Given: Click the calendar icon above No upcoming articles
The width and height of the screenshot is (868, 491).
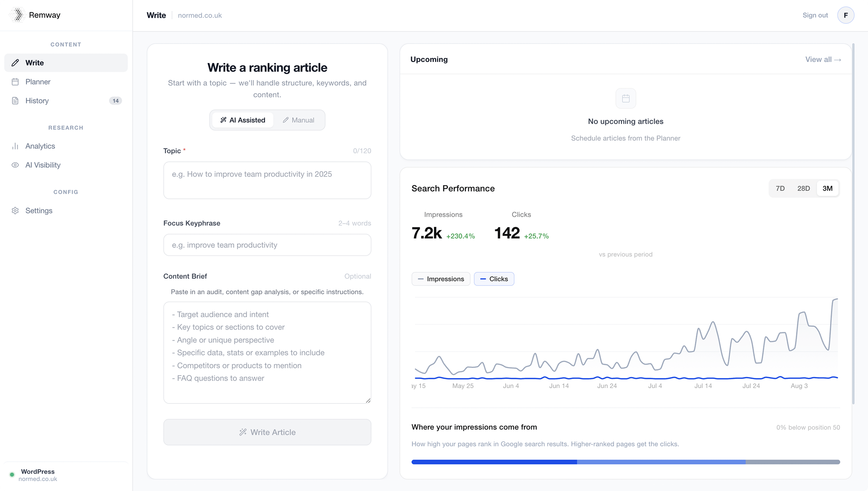Looking at the screenshot, I should coord(626,99).
